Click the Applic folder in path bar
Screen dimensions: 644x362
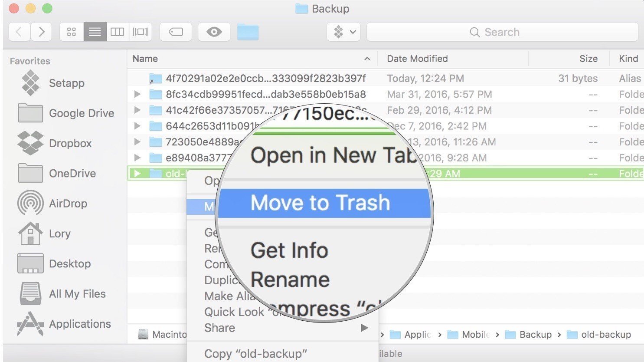411,335
